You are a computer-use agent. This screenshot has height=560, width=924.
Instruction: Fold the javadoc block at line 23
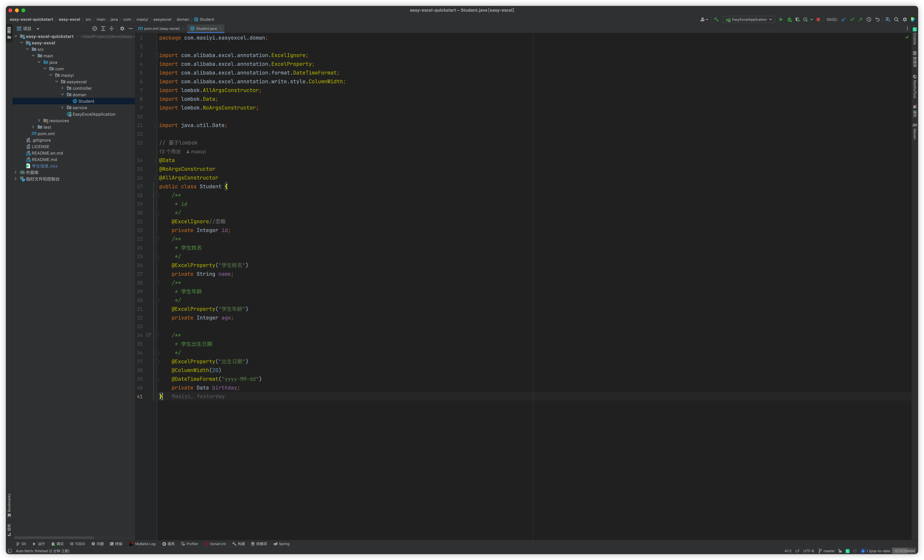pos(157,239)
